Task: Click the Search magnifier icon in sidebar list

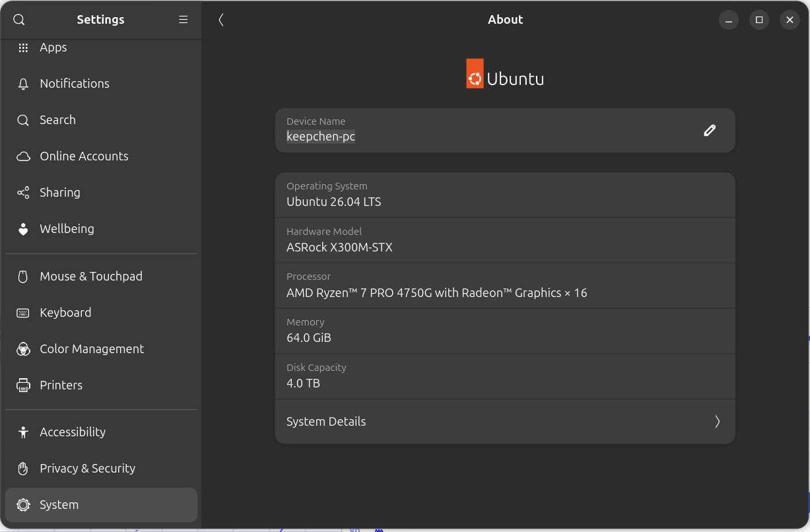Action: (23, 120)
